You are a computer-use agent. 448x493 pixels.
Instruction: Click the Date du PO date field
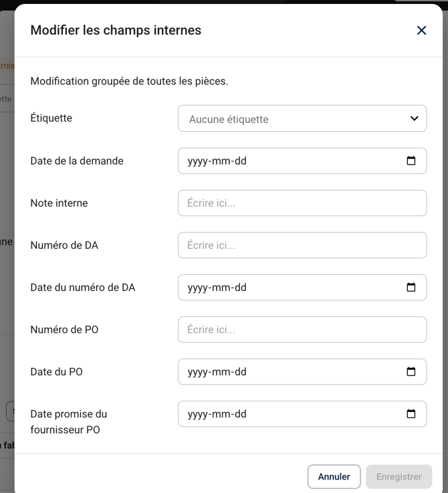288,371
